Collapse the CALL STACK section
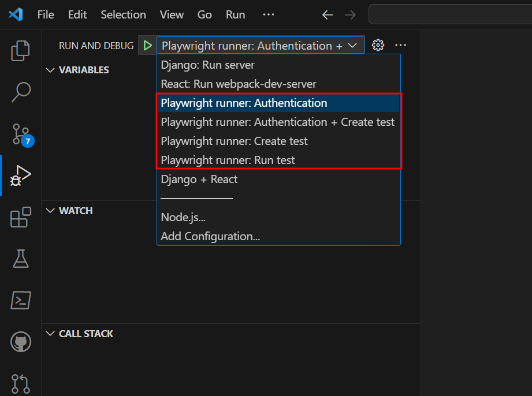Screen dimensions: 532x396 [50, 334]
